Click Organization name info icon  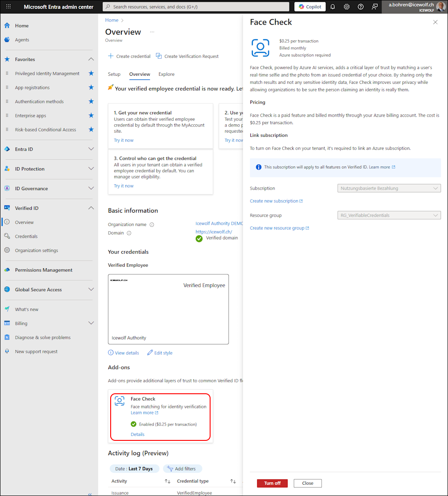click(x=152, y=225)
